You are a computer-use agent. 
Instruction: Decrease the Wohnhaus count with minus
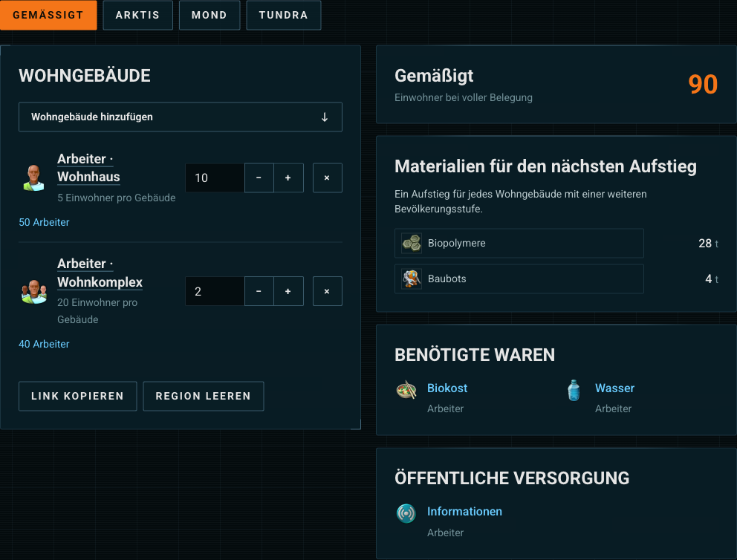coord(259,178)
